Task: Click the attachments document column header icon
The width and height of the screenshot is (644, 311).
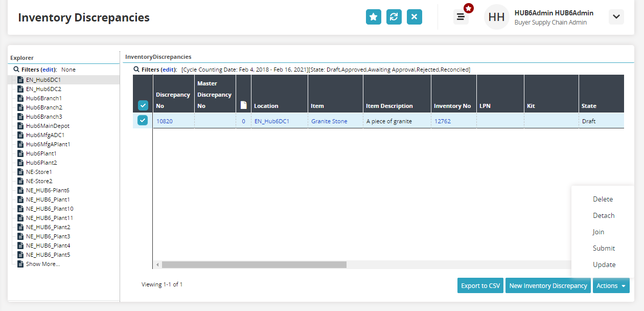Action: click(243, 105)
